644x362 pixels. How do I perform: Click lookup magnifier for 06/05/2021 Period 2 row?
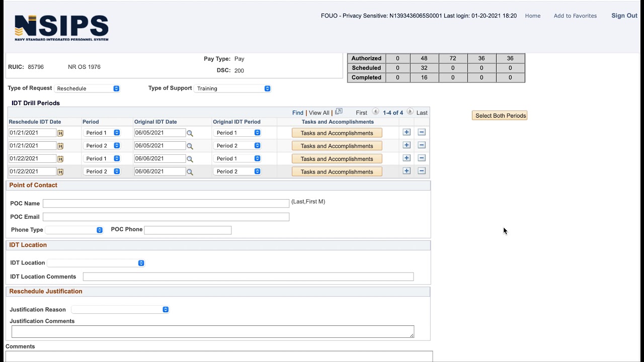[x=190, y=146]
